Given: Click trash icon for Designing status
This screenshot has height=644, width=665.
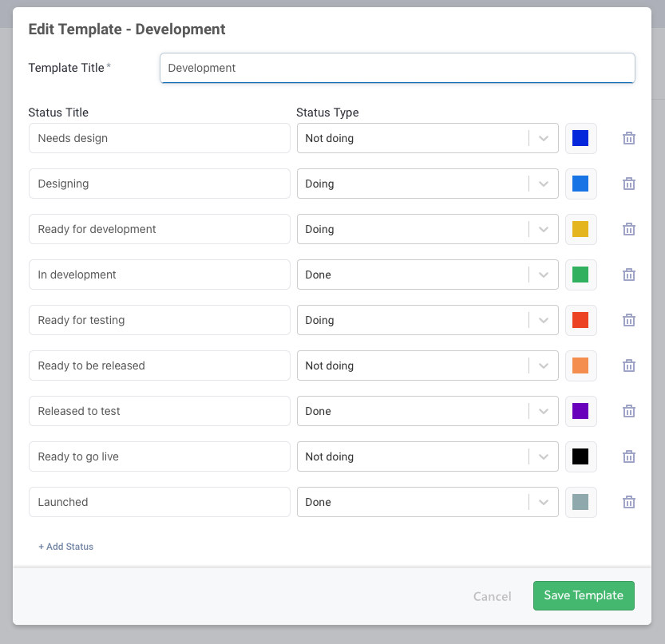Looking at the screenshot, I should click(629, 184).
